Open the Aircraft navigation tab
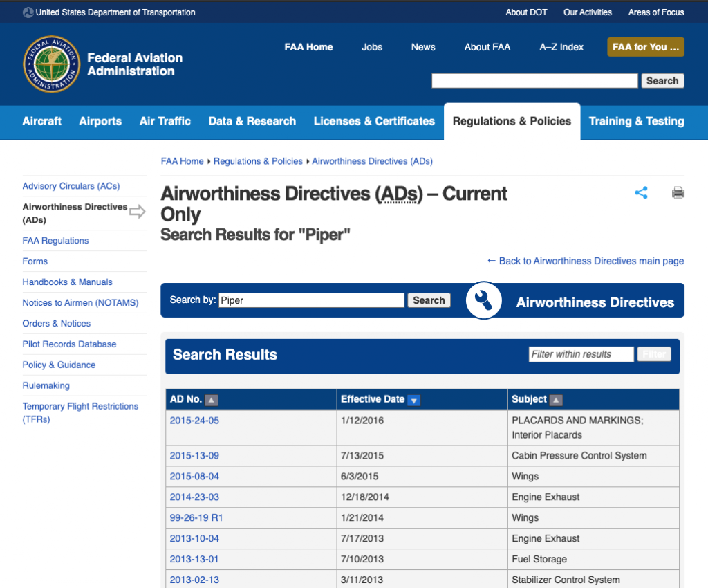The height and width of the screenshot is (588, 708). pyautogui.click(x=41, y=121)
